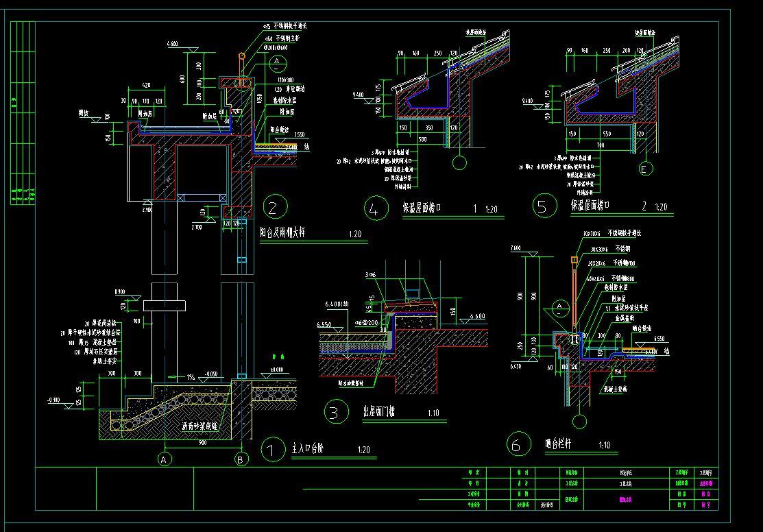The height and width of the screenshot is (532, 763).
Task: Select the 1% slope annotation on steps
Action: (191, 377)
